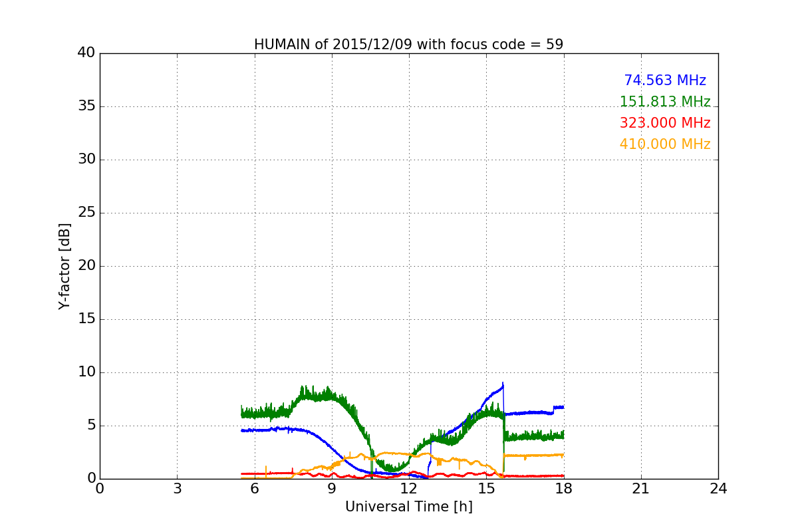Click x-axis tick label 12

click(409, 489)
